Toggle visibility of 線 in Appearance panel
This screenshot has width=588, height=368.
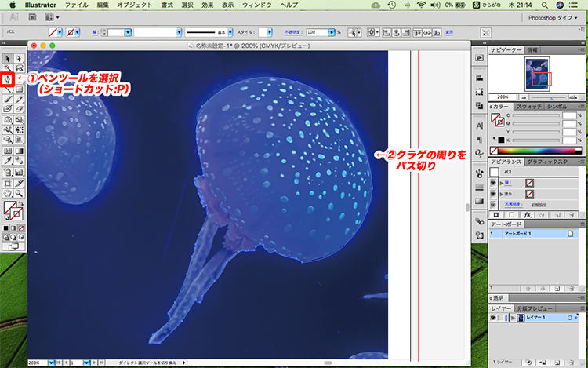click(494, 181)
